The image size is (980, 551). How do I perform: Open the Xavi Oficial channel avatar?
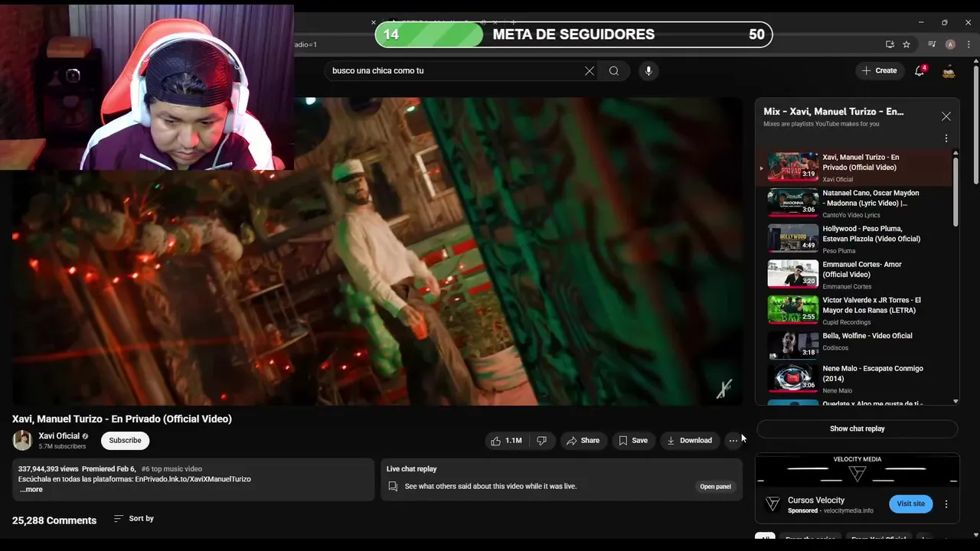point(22,440)
